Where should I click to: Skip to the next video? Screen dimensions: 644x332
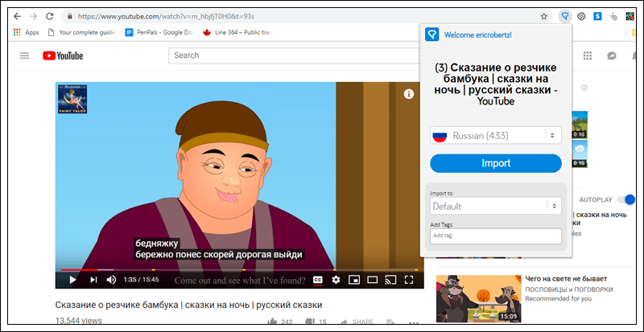93,280
